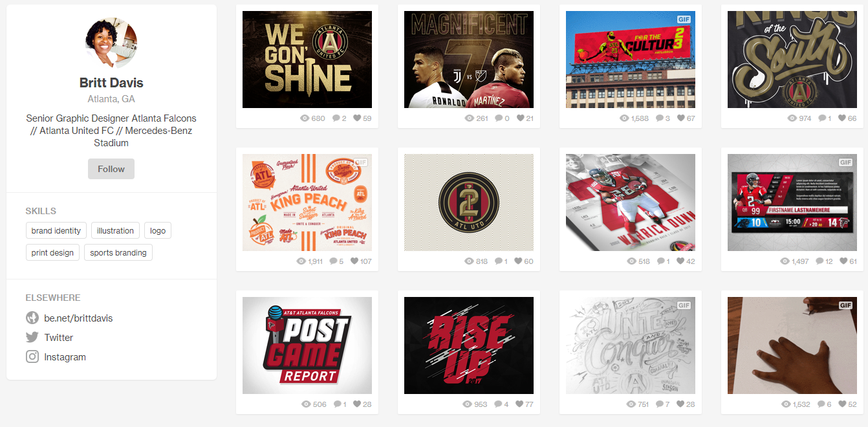Click the logo skill tag
Image resolution: width=868 pixels, height=427 pixels.
click(x=158, y=231)
